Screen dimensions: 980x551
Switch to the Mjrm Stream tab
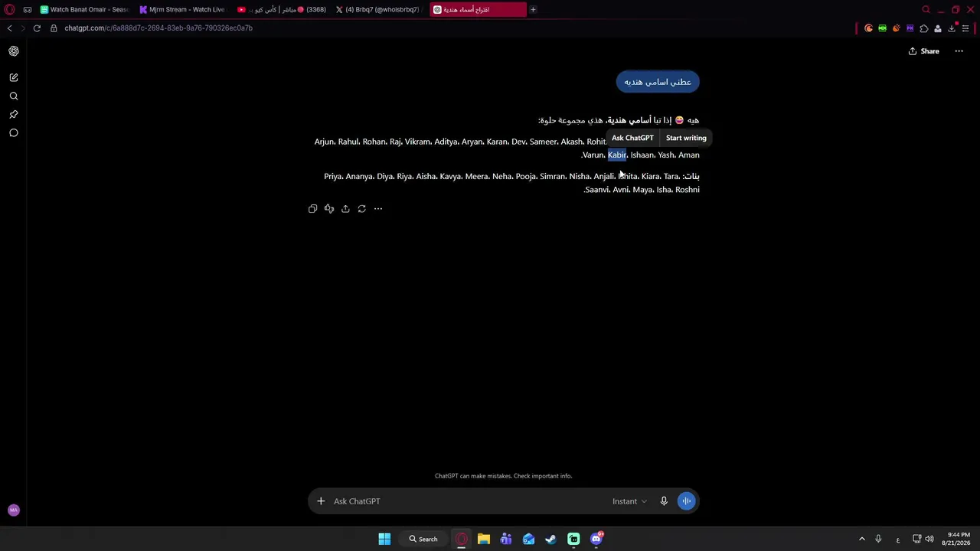(185, 10)
